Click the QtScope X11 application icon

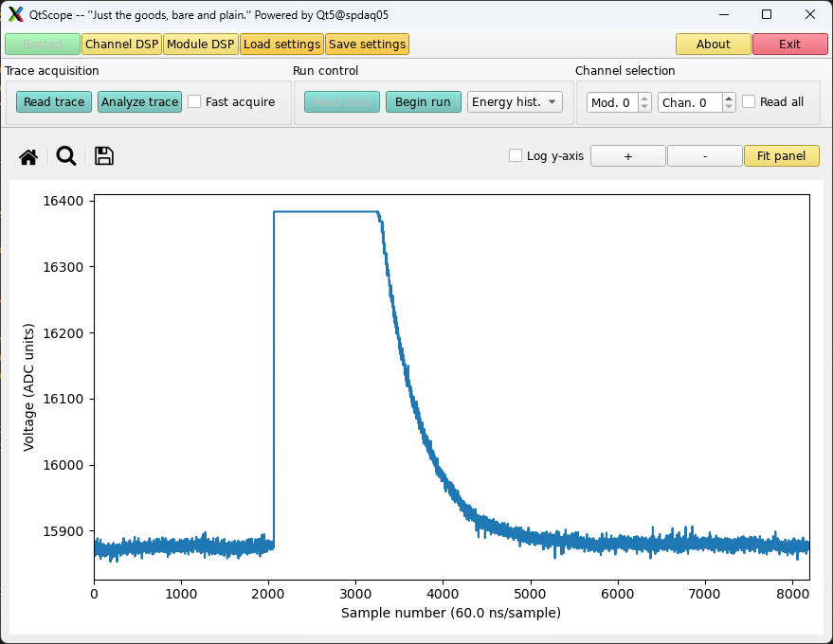tap(16, 14)
